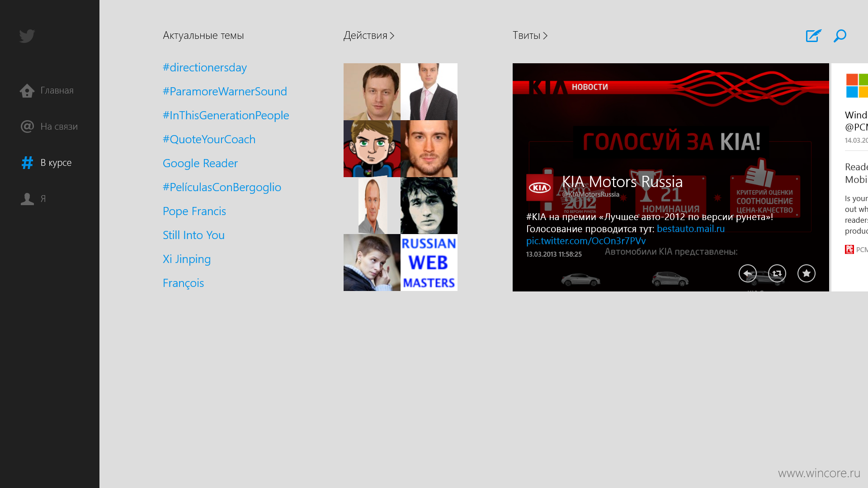
Task: Retweet the KIA Motors tweet
Action: (777, 273)
